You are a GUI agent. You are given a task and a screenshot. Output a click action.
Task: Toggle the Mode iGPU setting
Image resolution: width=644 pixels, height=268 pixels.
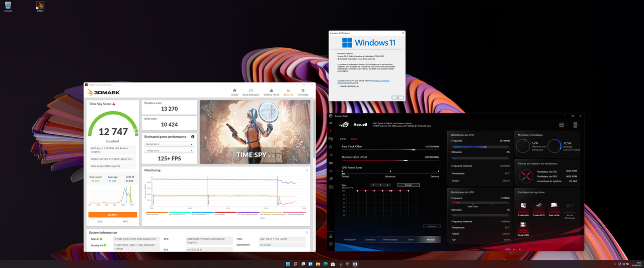point(523,228)
